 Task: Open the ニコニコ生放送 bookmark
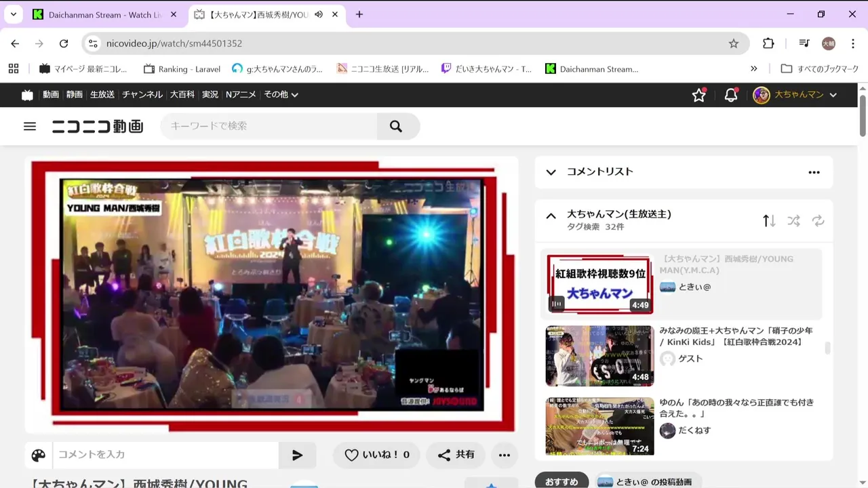(383, 69)
